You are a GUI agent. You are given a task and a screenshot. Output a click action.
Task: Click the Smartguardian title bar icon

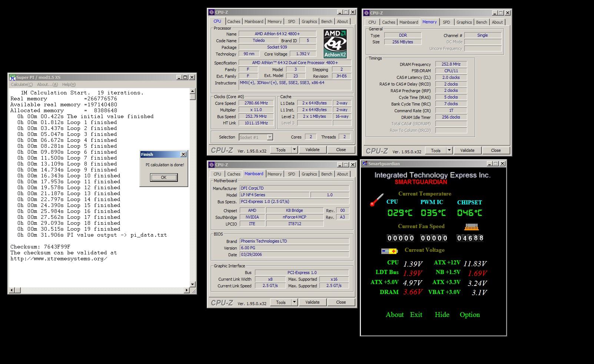coord(365,164)
